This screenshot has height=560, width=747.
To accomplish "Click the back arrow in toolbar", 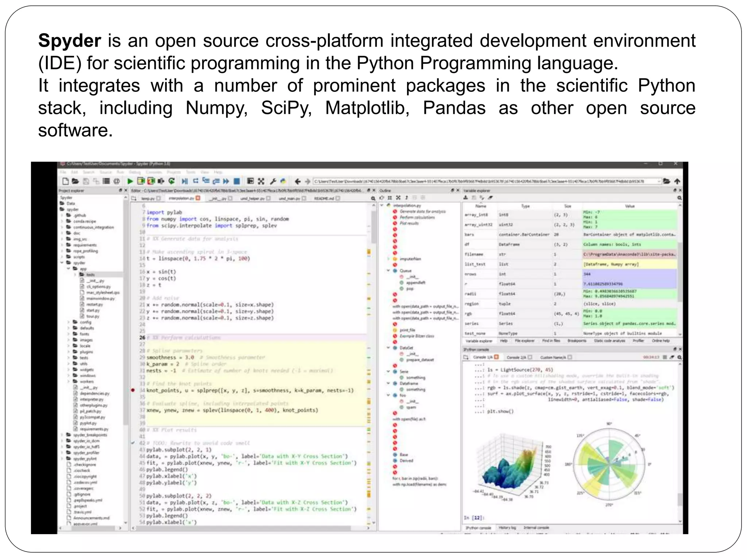I will (x=298, y=181).
